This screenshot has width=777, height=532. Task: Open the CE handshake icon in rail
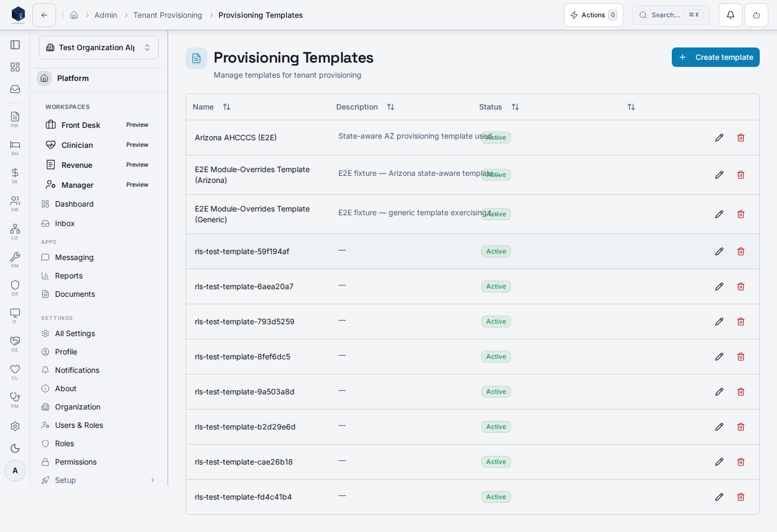[x=15, y=344]
